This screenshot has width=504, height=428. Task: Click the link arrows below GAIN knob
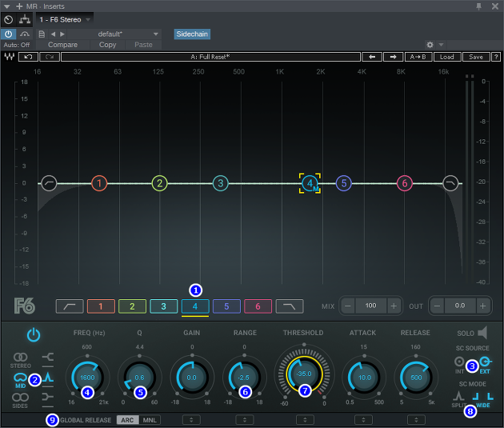point(191,420)
